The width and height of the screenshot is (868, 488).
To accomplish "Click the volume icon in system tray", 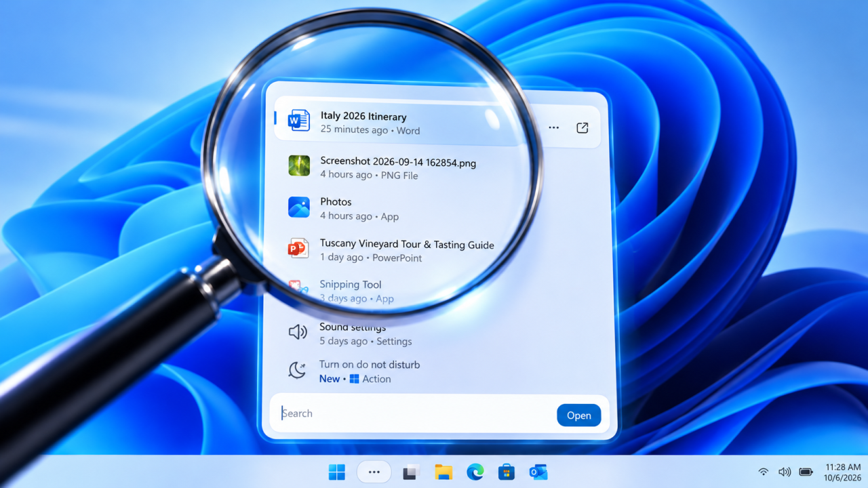I will pyautogui.click(x=785, y=472).
